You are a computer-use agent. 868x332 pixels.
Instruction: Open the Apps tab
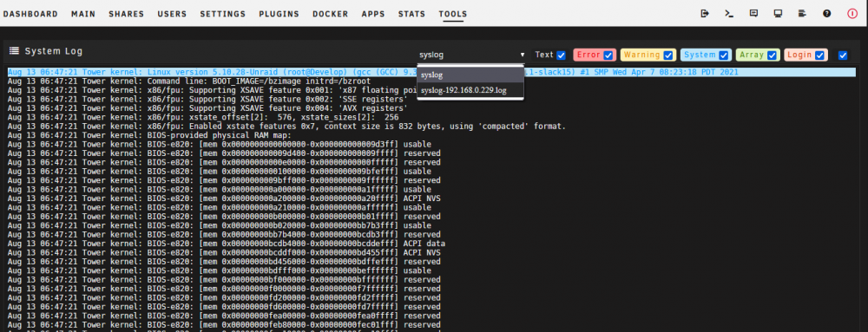pyautogui.click(x=373, y=15)
